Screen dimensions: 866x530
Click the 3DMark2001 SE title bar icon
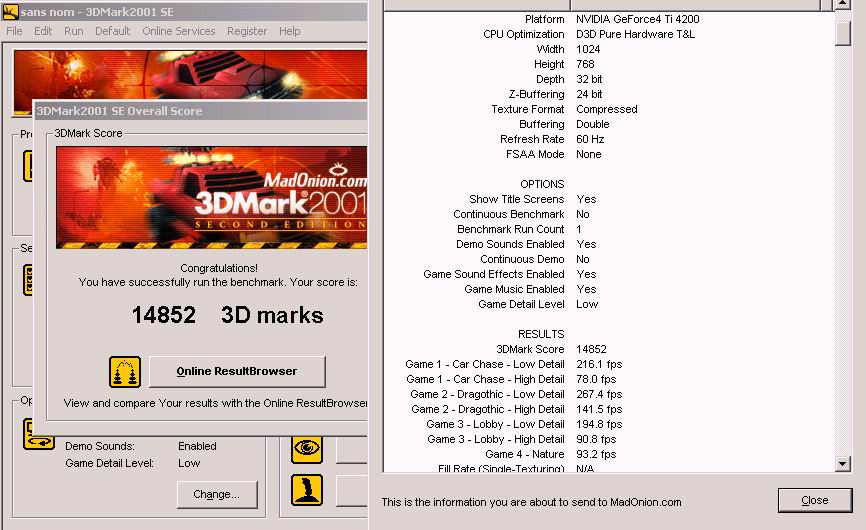10,12
